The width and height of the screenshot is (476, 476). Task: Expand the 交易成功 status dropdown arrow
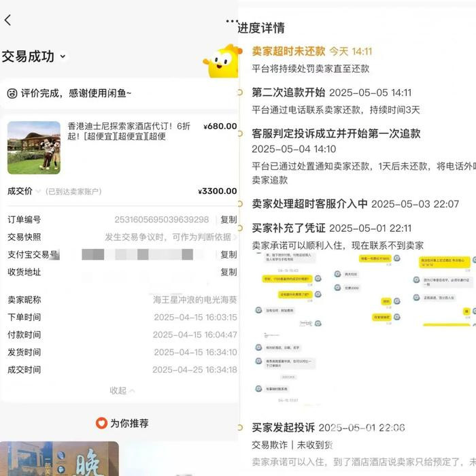click(63, 56)
